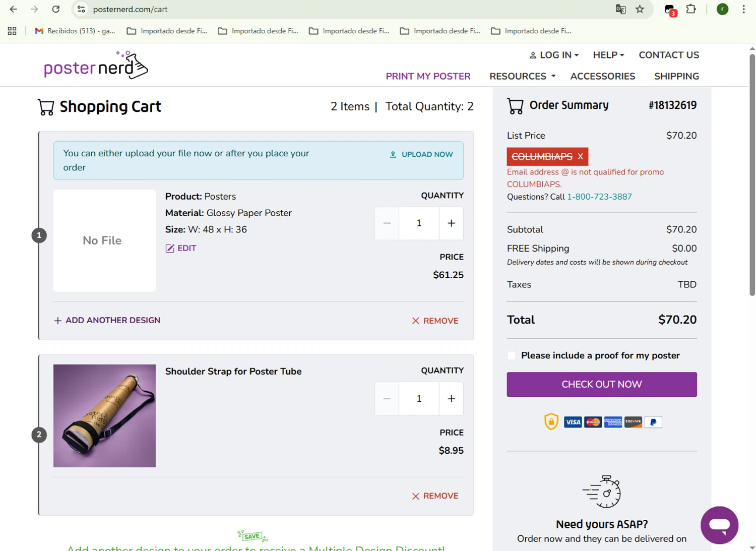Click the Mastercard icon
Viewport: 756px width, 551px height.
click(593, 422)
